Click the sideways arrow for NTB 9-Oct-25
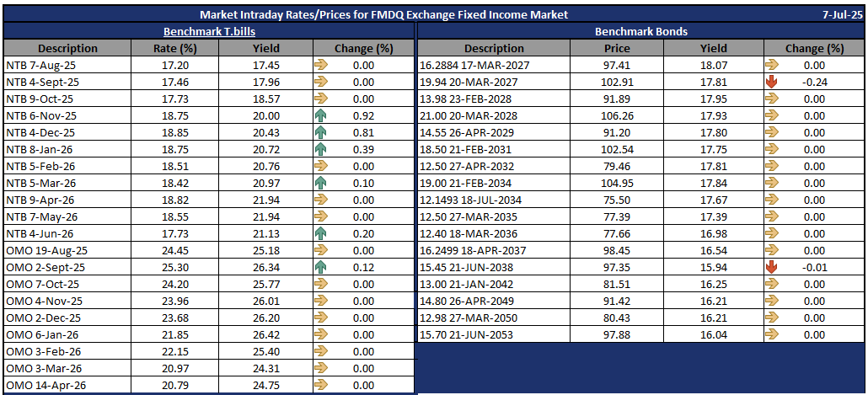This screenshot has height=395, width=868. [x=320, y=99]
